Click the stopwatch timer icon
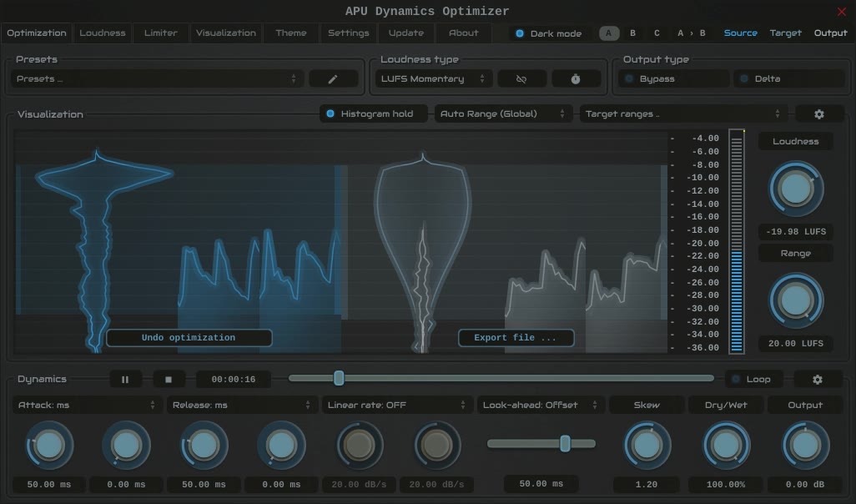 pos(576,79)
